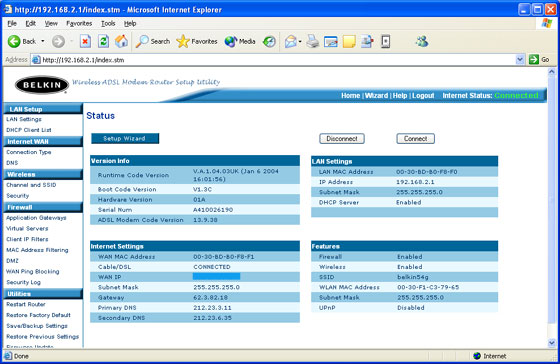Open Wireless Security page
Image resolution: width=560 pixels, height=364 pixels.
pos(18,196)
